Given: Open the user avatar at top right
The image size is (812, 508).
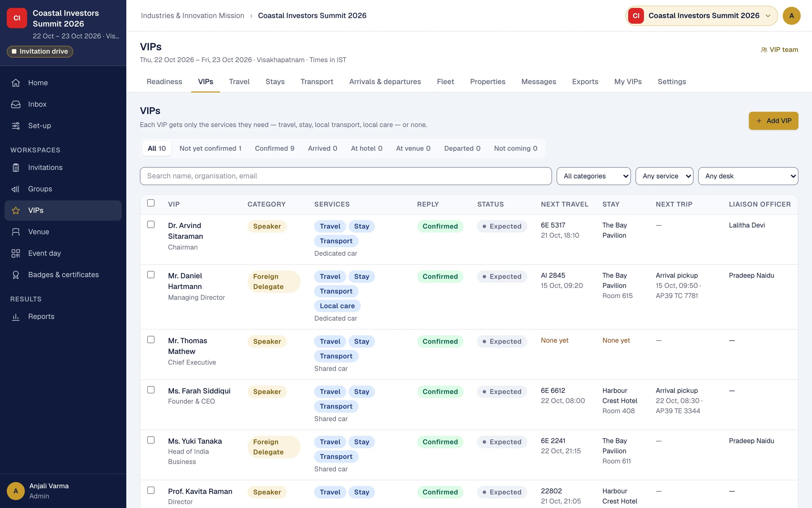Looking at the screenshot, I should click(791, 16).
